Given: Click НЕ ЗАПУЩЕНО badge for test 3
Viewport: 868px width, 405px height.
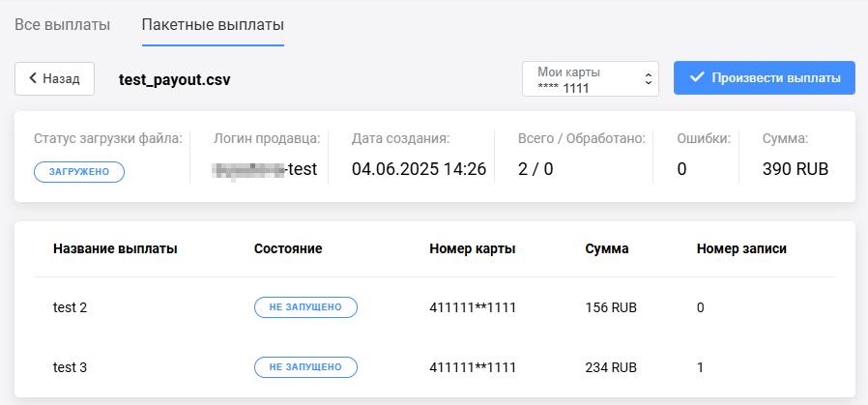Looking at the screenshot, I should pyautogui.click(x=305, y=367).
